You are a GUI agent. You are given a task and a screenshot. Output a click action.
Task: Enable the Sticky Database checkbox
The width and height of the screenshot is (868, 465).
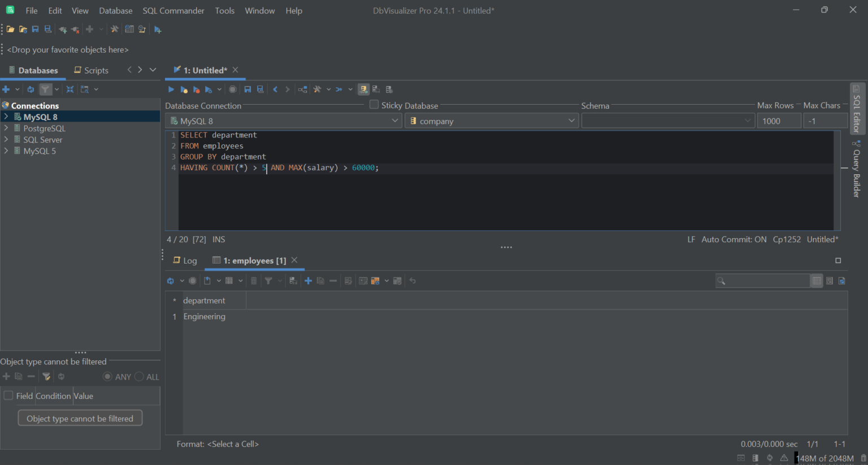click(374, 105)
